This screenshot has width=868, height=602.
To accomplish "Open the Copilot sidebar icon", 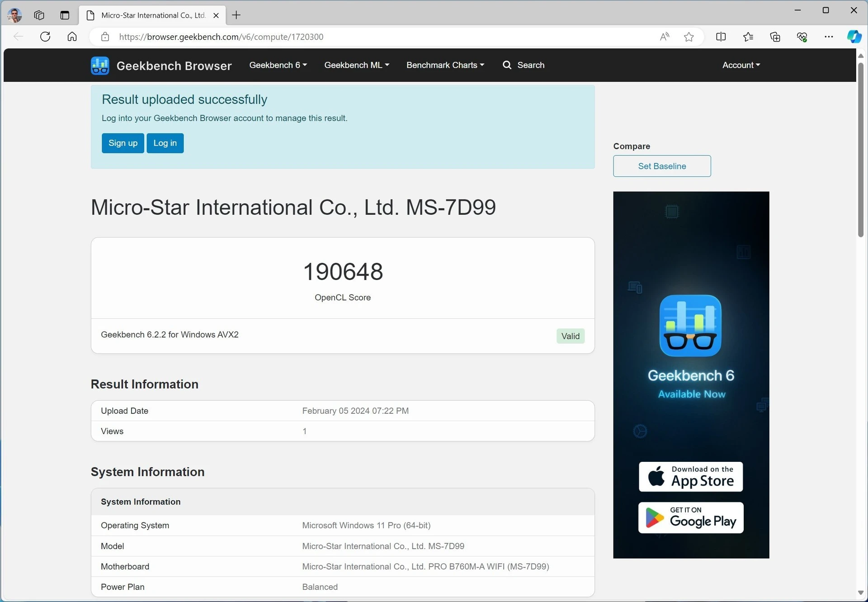I will [854, 37].
